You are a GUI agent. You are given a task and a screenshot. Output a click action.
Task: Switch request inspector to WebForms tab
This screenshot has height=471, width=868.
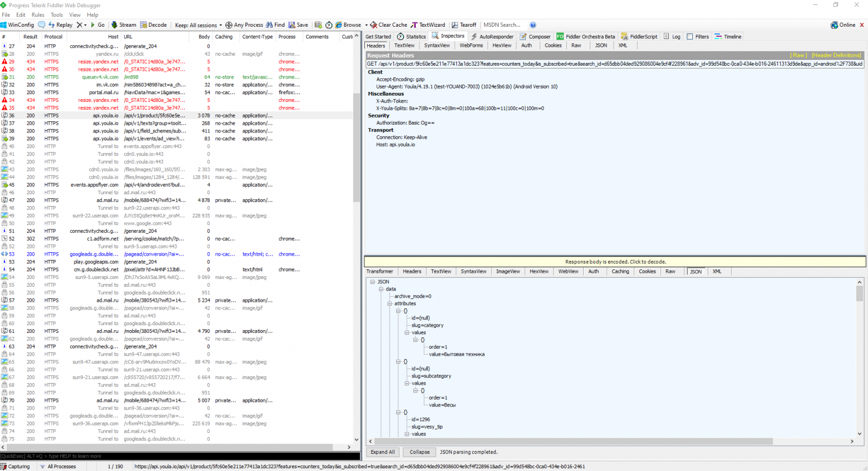[x=471, y=46]
